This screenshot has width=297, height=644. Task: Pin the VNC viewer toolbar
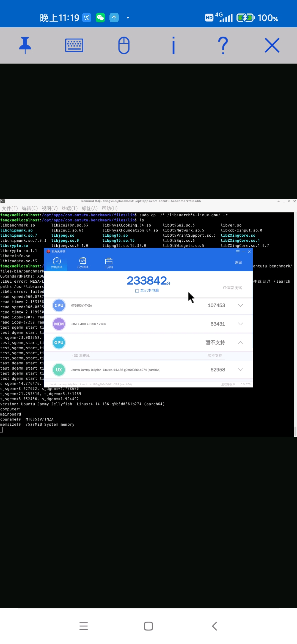click(x=25, y=45)
